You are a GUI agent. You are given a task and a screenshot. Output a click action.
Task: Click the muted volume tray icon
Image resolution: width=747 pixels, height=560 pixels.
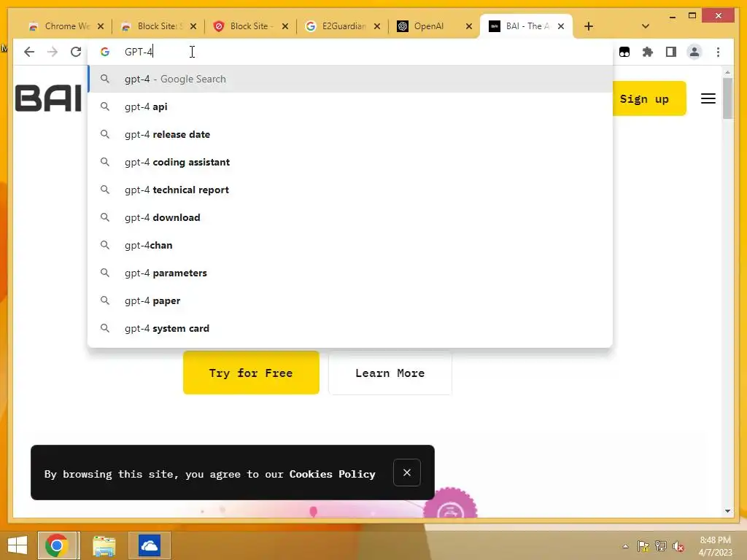click(x=678, y=546)
